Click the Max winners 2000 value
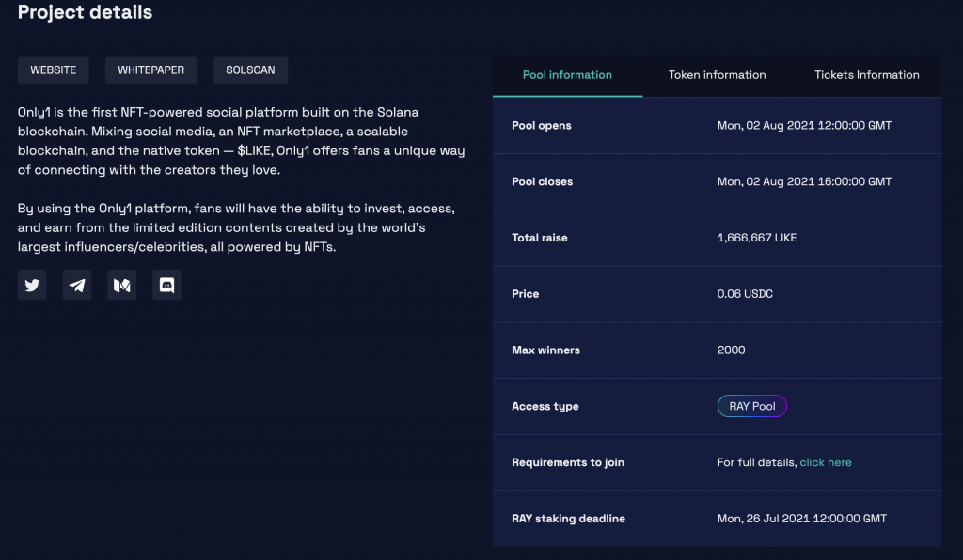963x560 pixels. 731,350
